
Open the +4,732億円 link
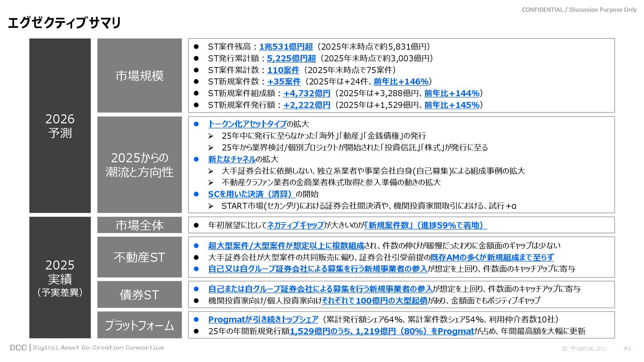(307, 93)
